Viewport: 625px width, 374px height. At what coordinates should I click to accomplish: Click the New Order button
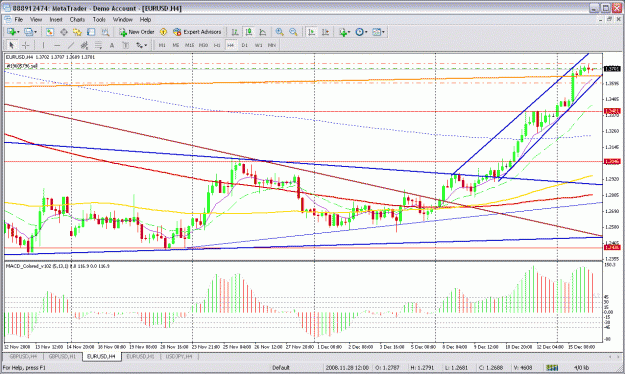click(x=137, y=32)
